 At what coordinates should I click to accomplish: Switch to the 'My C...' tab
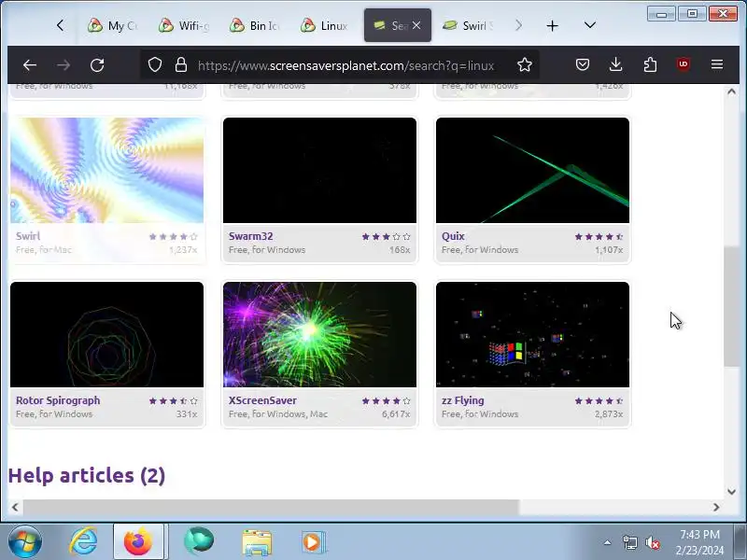(112, 26)
